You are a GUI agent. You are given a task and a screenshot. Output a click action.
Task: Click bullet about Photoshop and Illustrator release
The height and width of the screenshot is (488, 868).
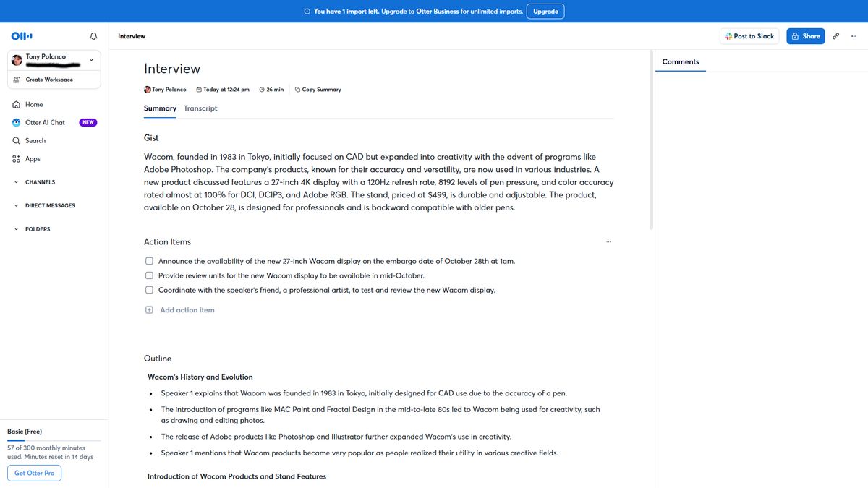point(336,437)
